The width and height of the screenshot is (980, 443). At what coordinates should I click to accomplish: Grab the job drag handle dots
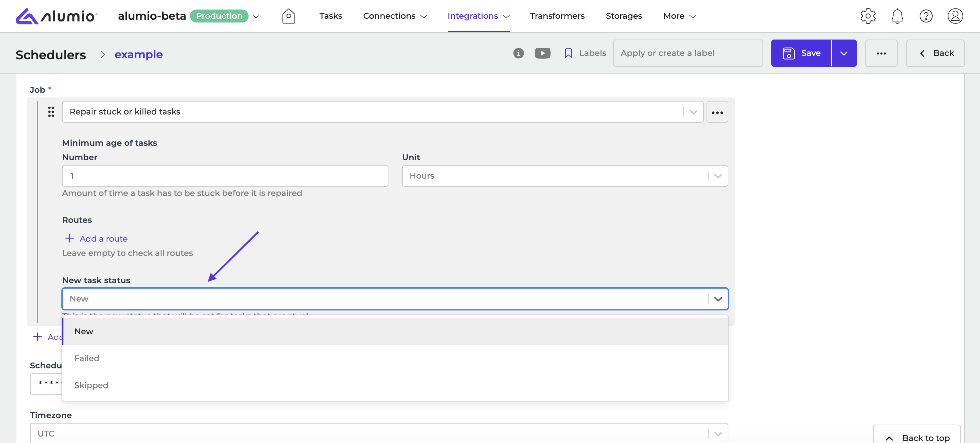[x=51, y=112]
